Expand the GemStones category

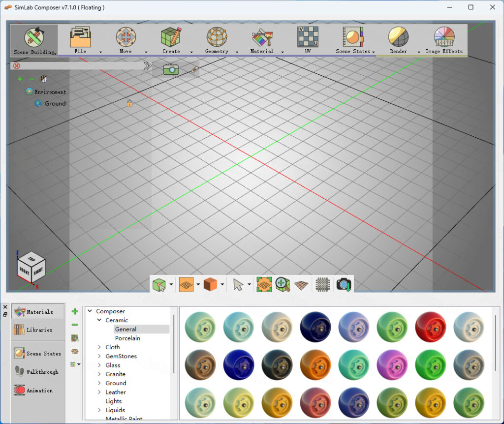click(99, 356)
